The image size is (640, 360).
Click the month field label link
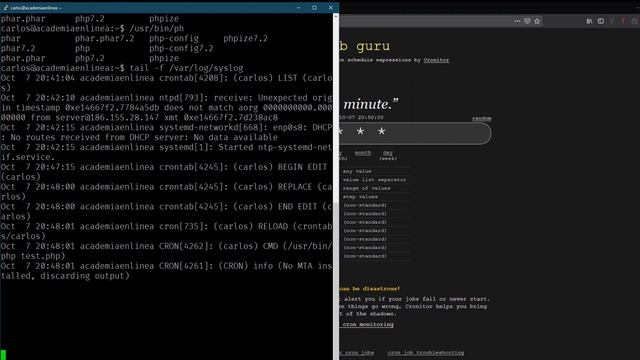pos(363,153)
